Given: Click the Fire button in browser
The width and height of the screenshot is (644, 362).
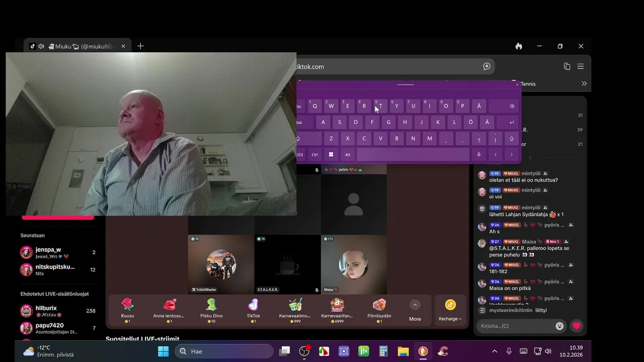Looking at the screenshot, I should (519, 46).
